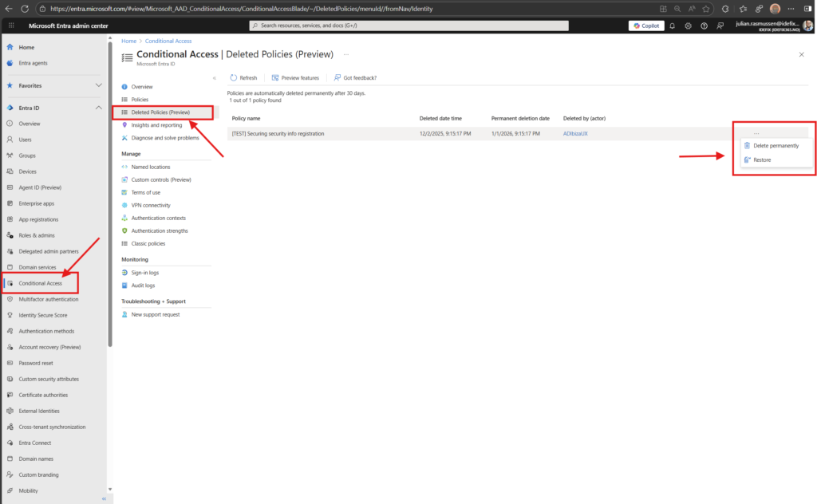Collapse the Entra ID section
This screenshot has height=504, width=817.
99,108
